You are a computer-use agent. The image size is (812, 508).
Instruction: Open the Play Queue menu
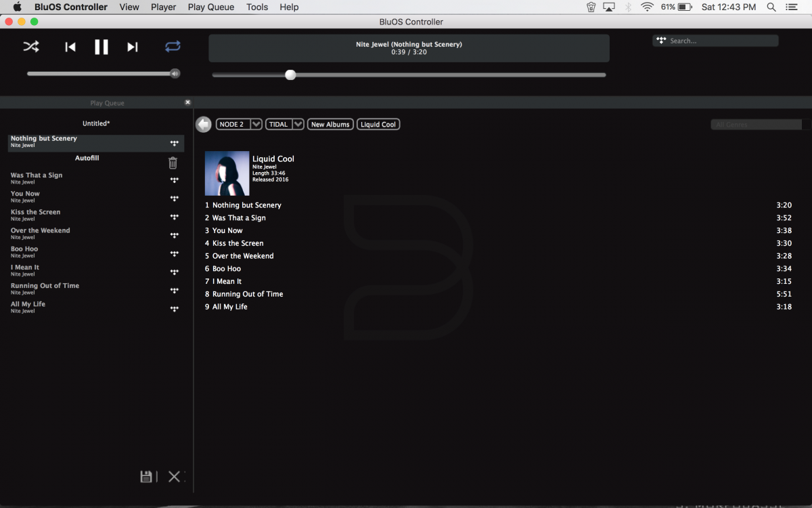[x=211, y=7]
